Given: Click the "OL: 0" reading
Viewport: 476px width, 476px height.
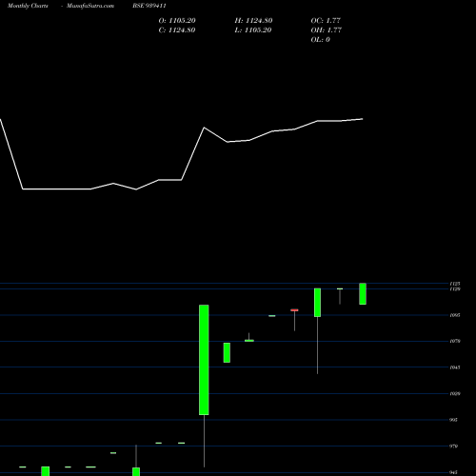Looking at the screenshot, I should (x=321, y=40).
